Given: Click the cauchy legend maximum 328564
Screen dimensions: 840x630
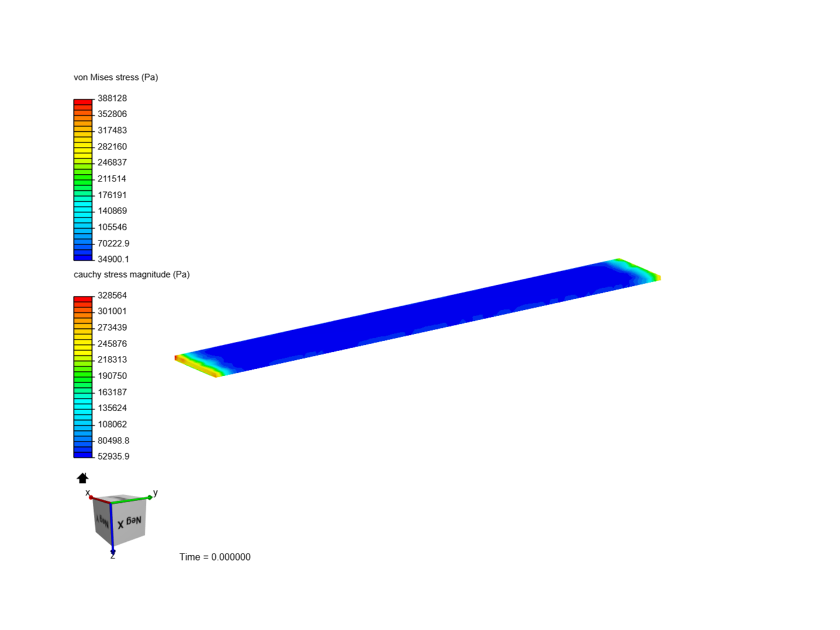Looking at the screenshot, I should pos(112,295).
